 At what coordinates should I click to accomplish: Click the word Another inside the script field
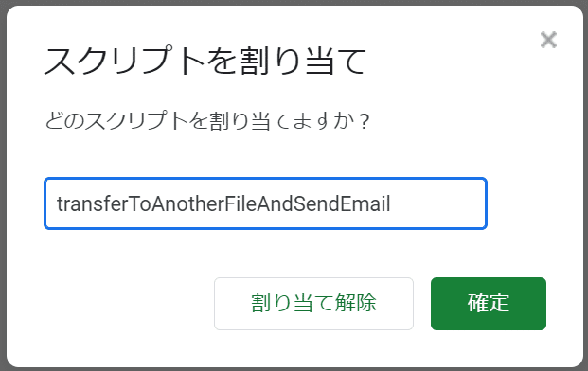click(189, 203)
